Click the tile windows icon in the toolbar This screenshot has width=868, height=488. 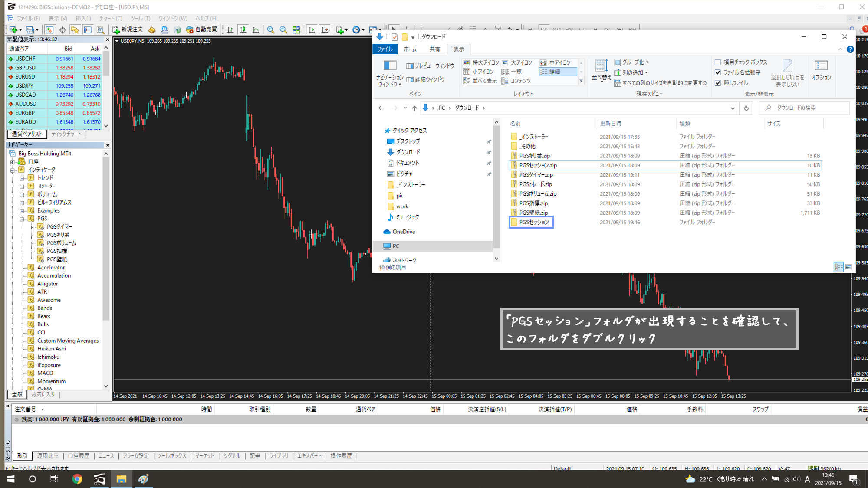pos(296,29)
